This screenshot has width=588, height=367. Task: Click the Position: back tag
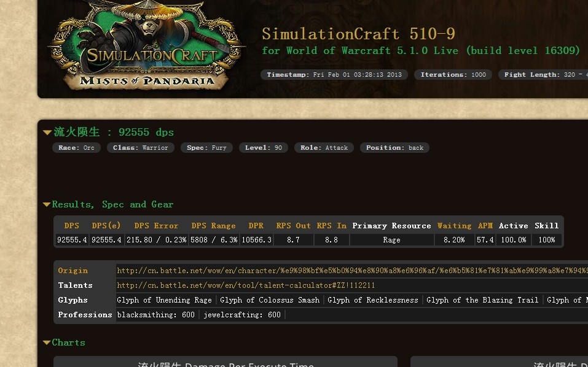[x=394, y=147]
